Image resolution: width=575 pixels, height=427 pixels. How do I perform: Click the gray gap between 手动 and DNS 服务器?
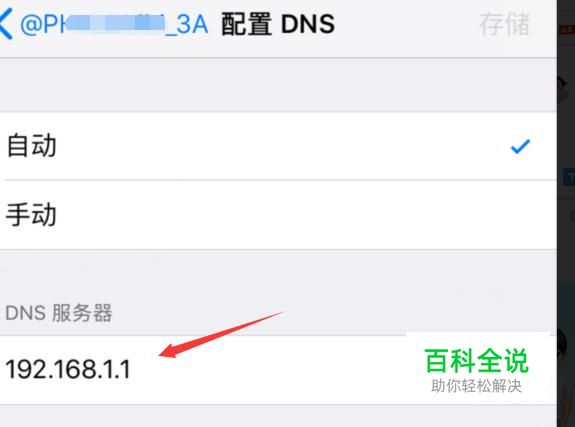(x=278, y=275)
